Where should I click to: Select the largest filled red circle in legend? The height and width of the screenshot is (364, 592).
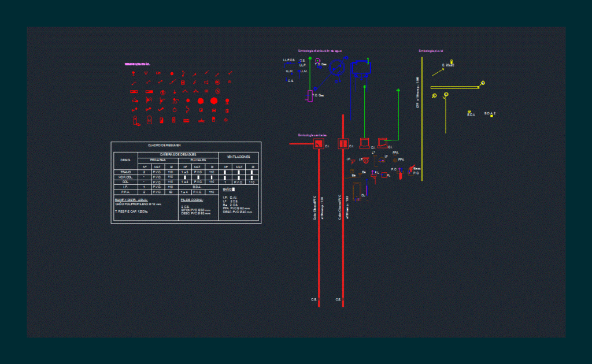214,101
